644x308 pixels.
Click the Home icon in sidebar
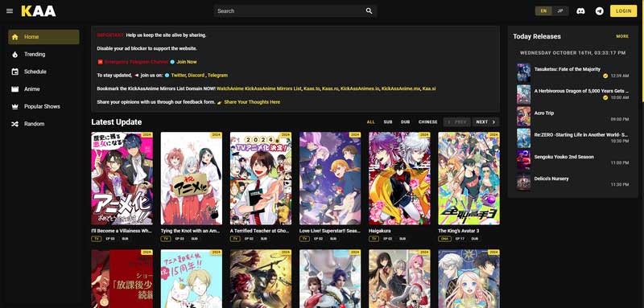15,37
